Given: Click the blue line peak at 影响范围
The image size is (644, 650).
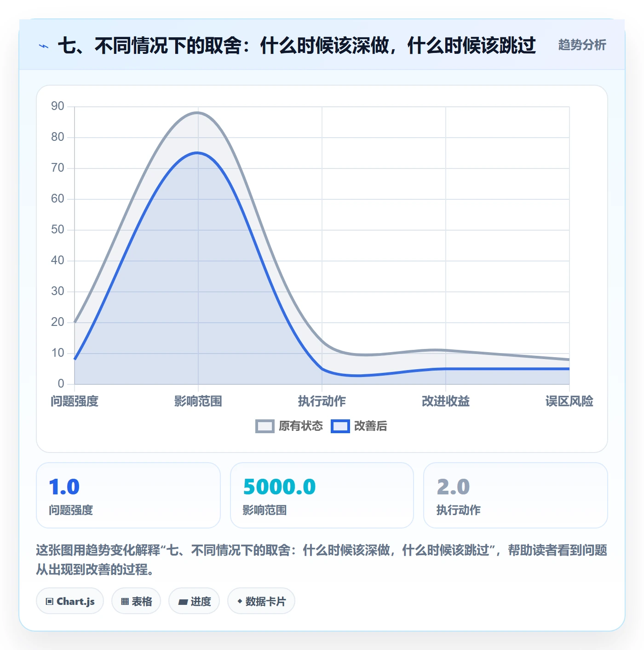Looking at the screenshot, I should tap(198, 152).
